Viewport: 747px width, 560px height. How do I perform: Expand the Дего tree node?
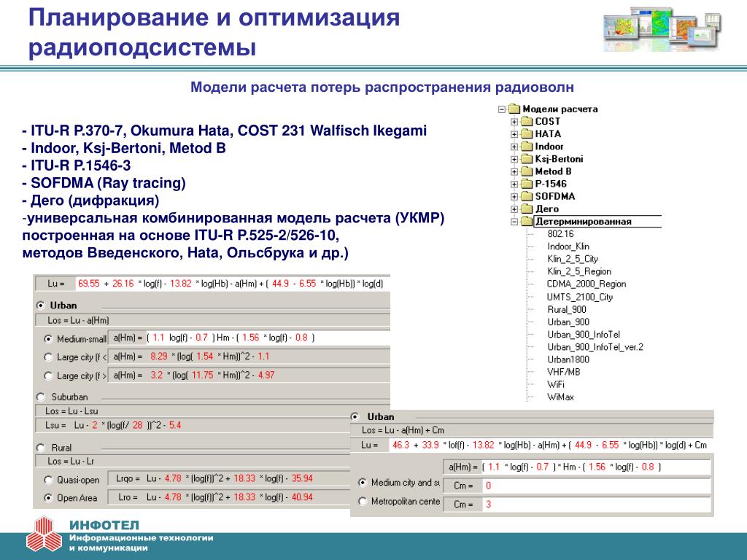(x=514, y=209)
